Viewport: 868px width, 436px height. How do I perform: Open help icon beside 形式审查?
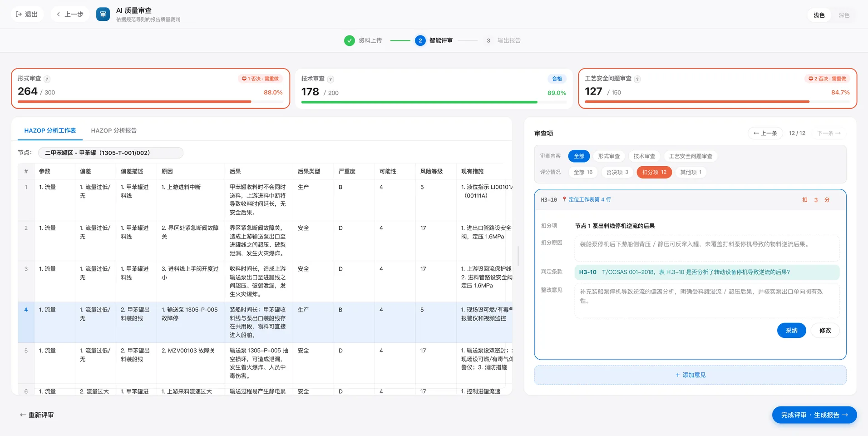pyautogui.click(x=47, y=79)
